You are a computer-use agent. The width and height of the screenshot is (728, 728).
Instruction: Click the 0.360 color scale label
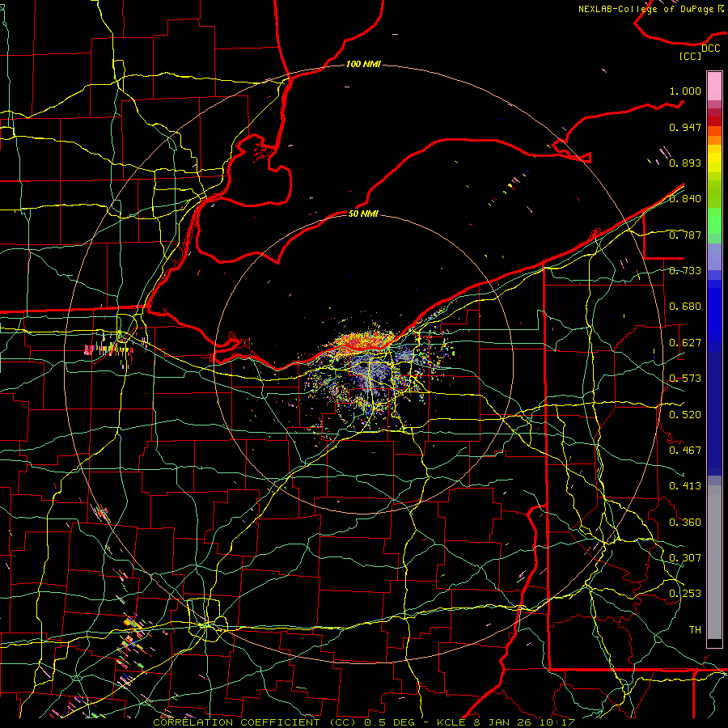point(685,523)
